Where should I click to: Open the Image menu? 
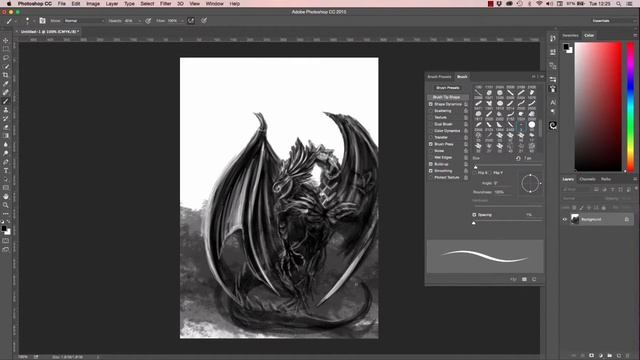pos(93,4)
